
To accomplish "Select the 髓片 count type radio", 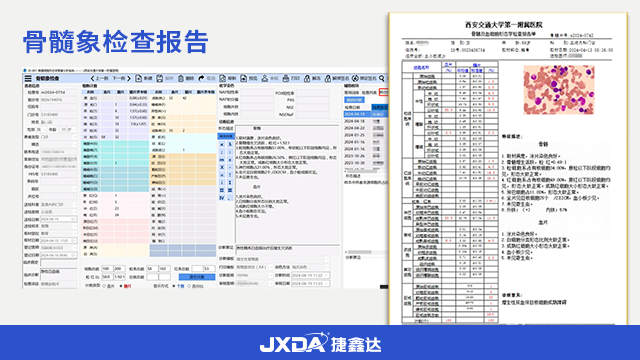I will pos(121,286).
